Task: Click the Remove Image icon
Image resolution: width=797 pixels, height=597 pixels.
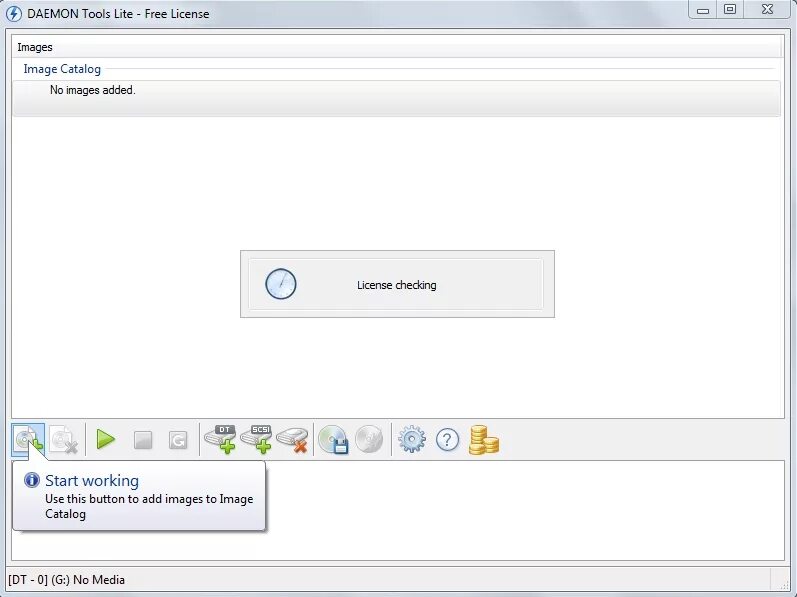Action: pos(64,440)
